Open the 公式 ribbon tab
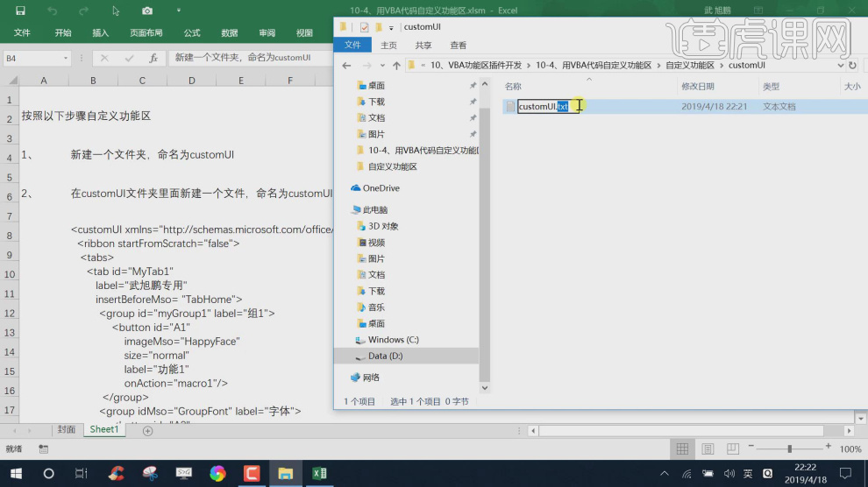 (192, 32)
